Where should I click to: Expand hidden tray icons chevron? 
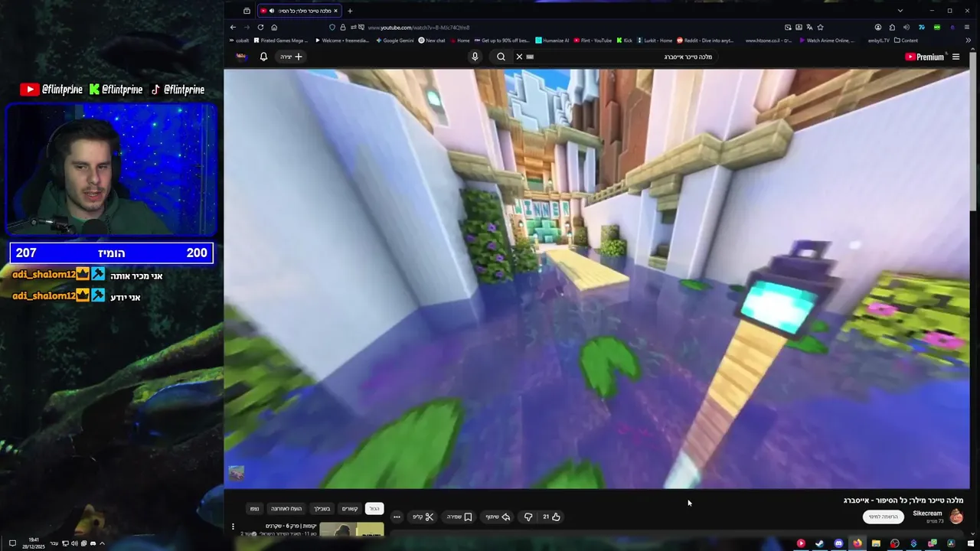click(102, 543)
